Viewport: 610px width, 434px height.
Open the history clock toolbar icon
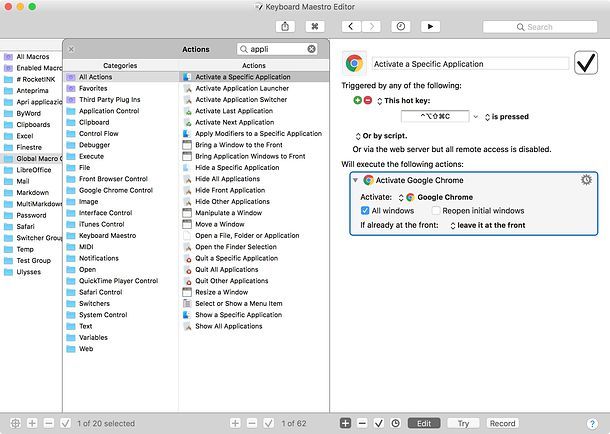(x=400, y=26)
